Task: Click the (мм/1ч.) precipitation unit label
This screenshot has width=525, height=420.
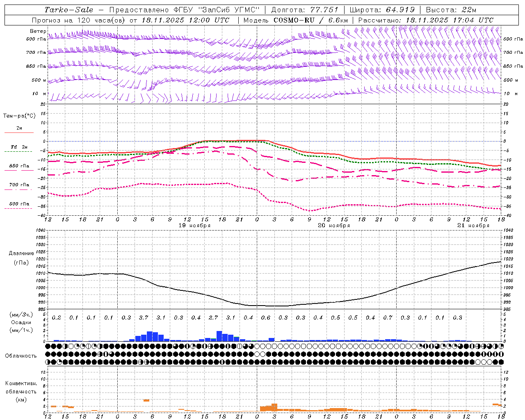Action: pos(21,331)
